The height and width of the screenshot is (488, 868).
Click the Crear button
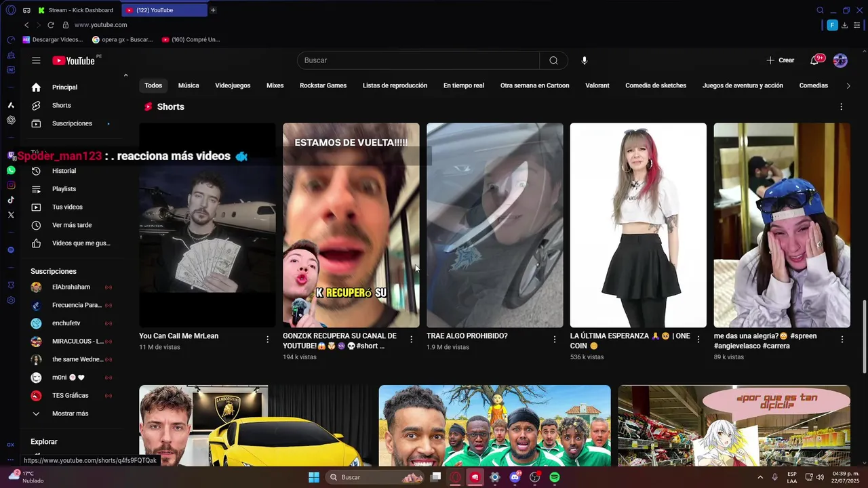pos(781,60)
